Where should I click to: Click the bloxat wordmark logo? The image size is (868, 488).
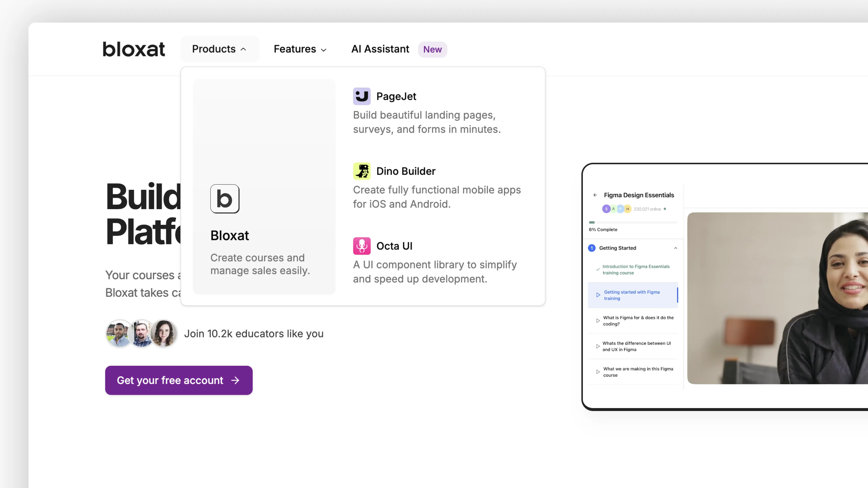coord(134,49)
